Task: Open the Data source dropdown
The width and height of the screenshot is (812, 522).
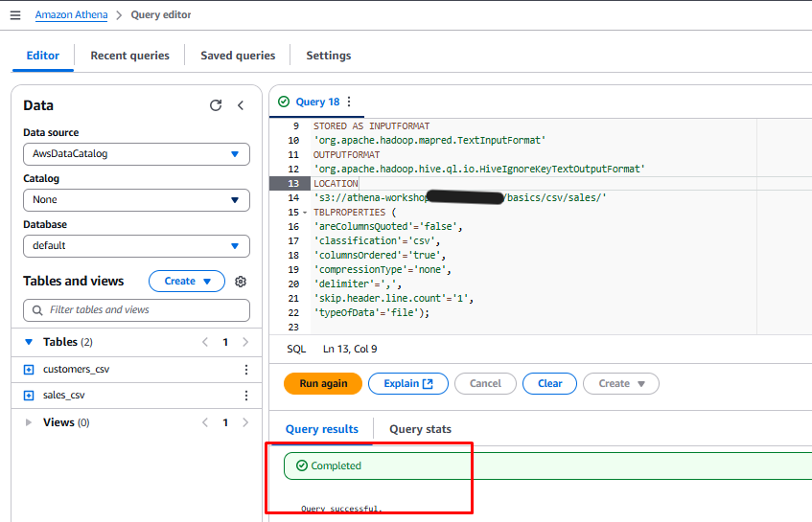Action: point(136,154)
